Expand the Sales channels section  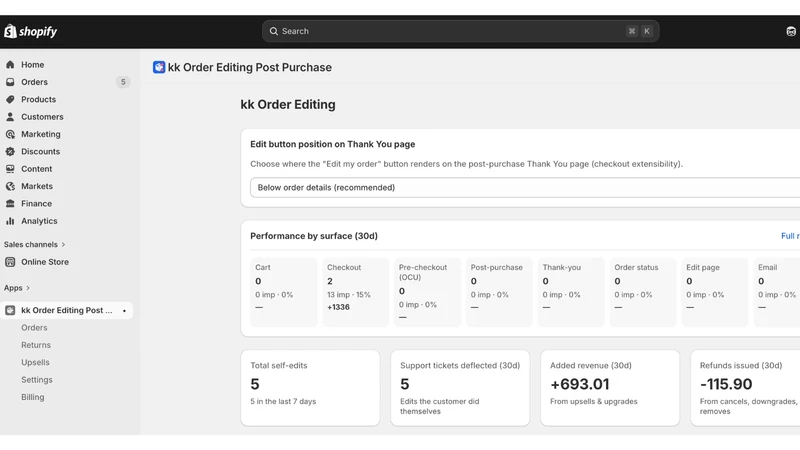point(35,244)
